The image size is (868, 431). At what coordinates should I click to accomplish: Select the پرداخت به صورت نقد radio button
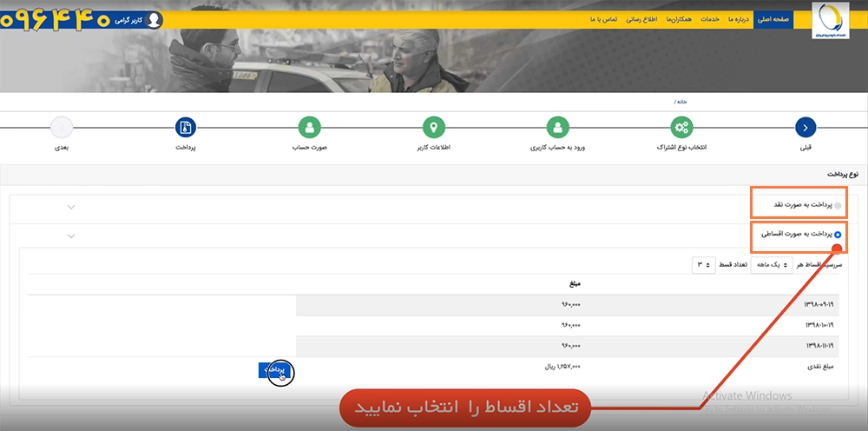(x=838, y=206)
